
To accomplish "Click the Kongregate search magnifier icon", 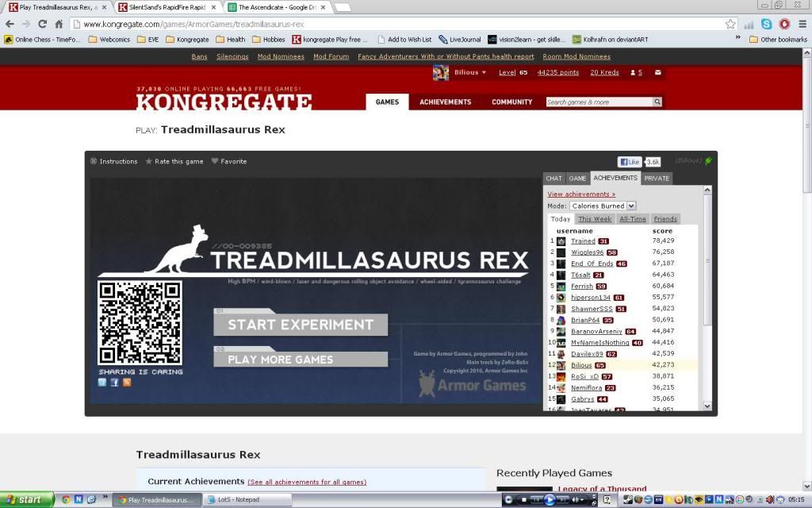I will tap(657, 102).
